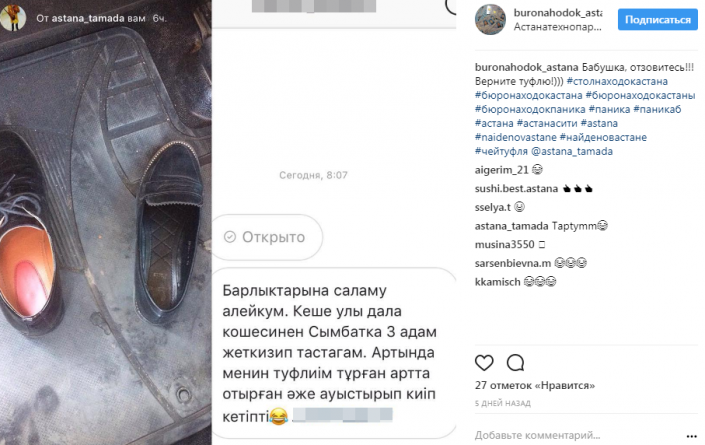Open the buronahodok_astana username header link

[558, 13]
